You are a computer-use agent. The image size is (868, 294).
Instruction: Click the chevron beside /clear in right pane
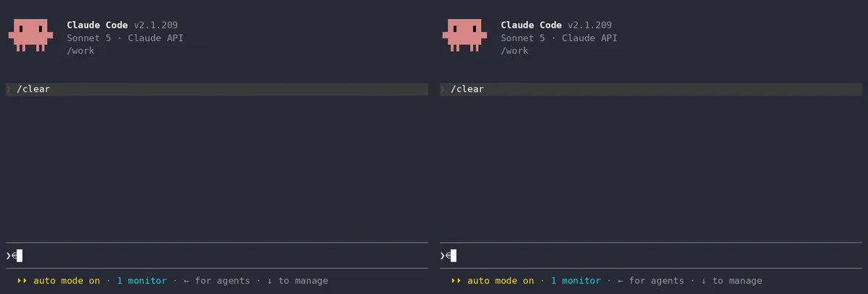click(x=443, y=89)
